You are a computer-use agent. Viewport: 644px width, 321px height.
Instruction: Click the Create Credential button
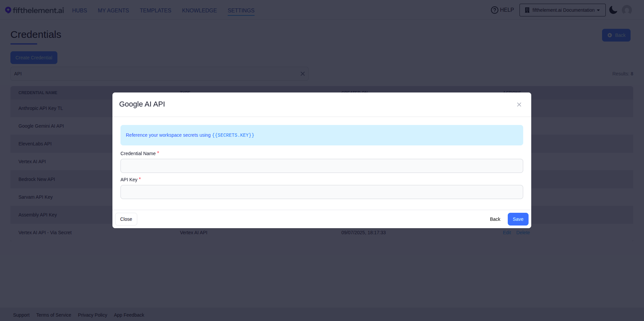34,58
